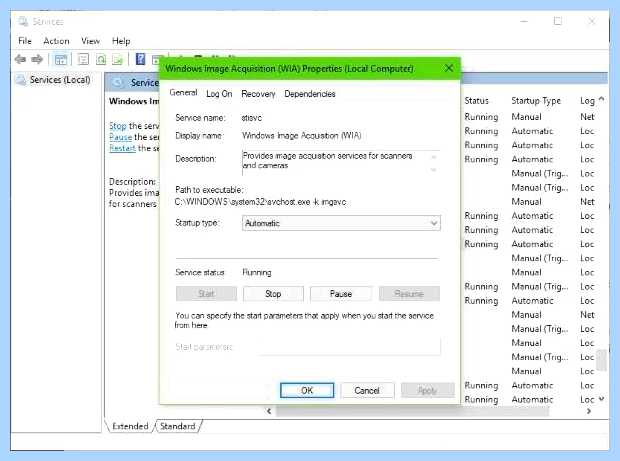Switch to the Standard view tab
Screen dimensions: 620x461
pos(178,426)
